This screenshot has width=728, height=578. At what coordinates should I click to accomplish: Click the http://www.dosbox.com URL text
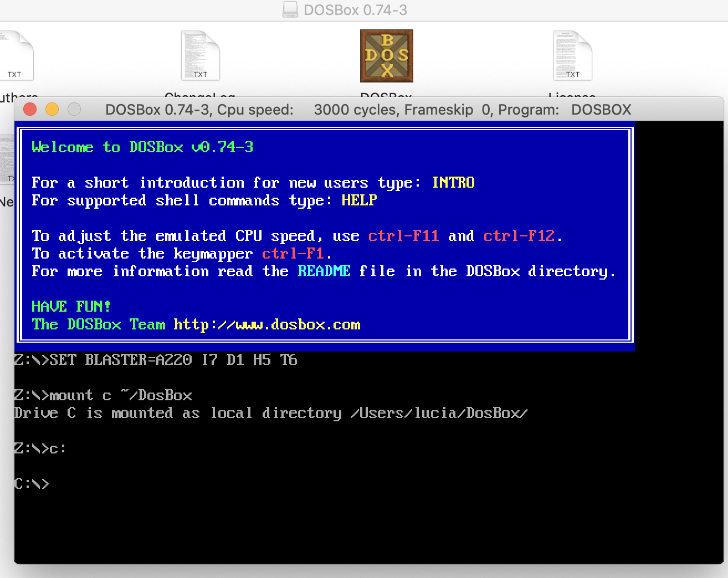tap(267, 324)
